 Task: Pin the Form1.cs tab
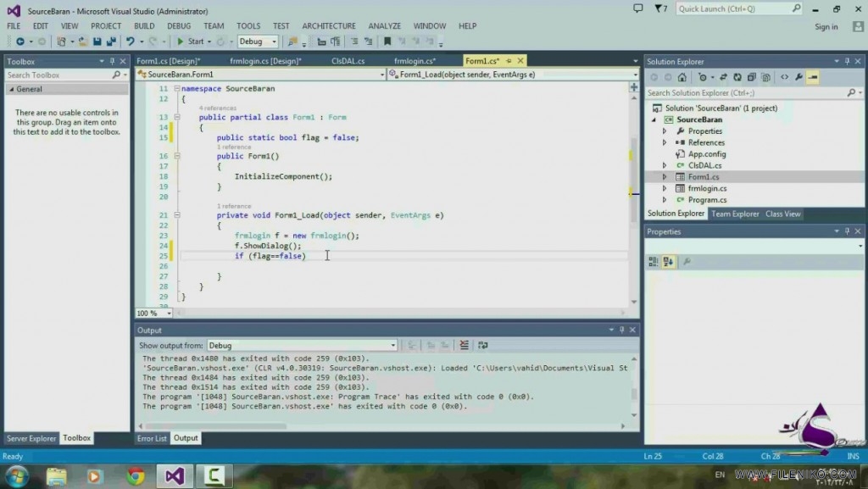coord(509,61)
